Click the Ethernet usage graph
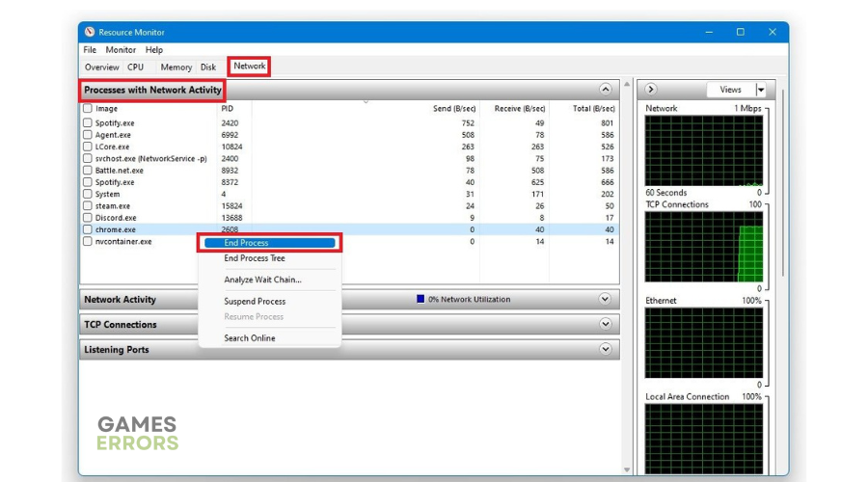 coord(704,343)
